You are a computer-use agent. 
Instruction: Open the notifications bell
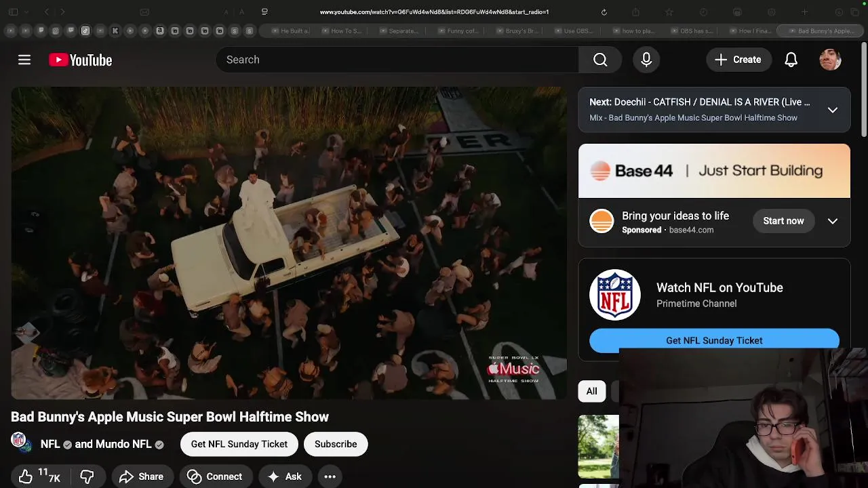[791, 60]
